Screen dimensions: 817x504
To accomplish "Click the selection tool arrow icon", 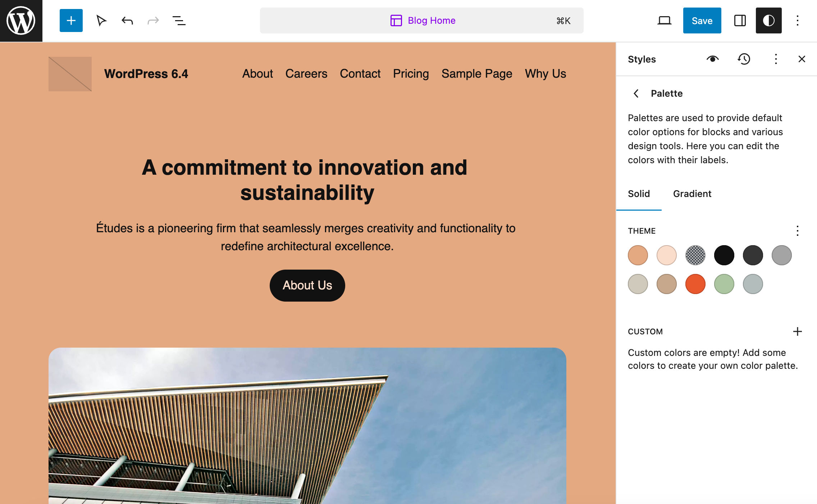I will (x=101, y=20).
